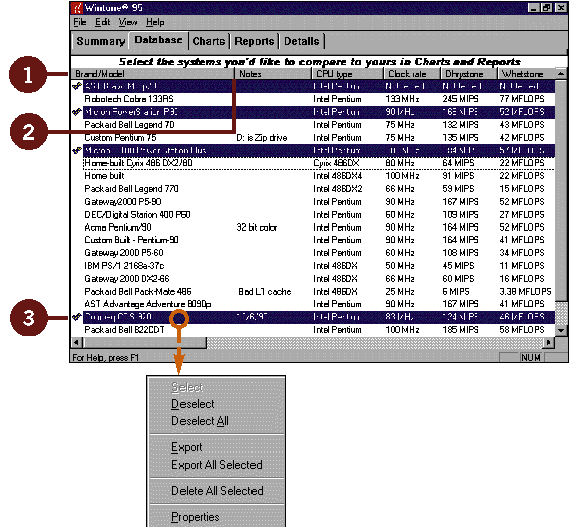Click the vertical scrollbar thumb

tap(561, 190)
